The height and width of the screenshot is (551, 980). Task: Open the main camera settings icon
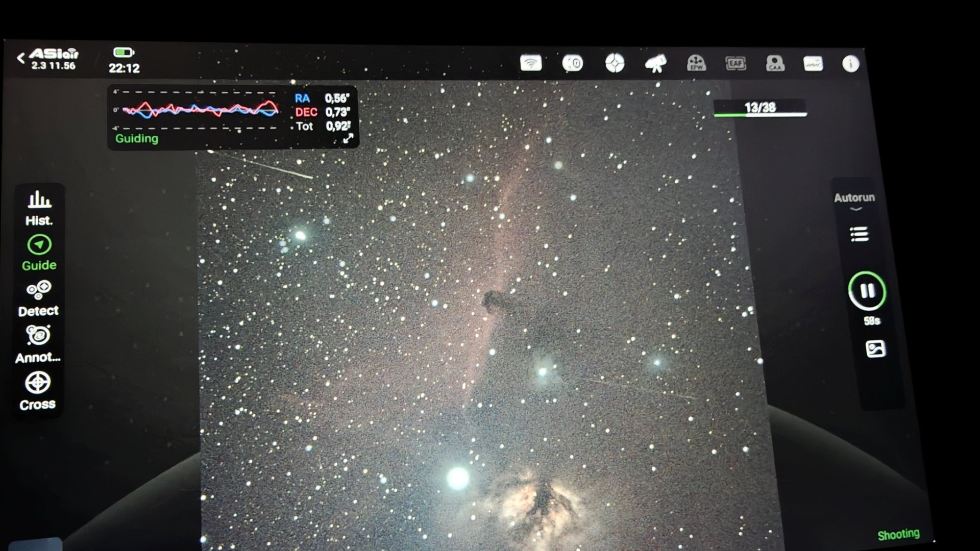click(x=573, y=63)
